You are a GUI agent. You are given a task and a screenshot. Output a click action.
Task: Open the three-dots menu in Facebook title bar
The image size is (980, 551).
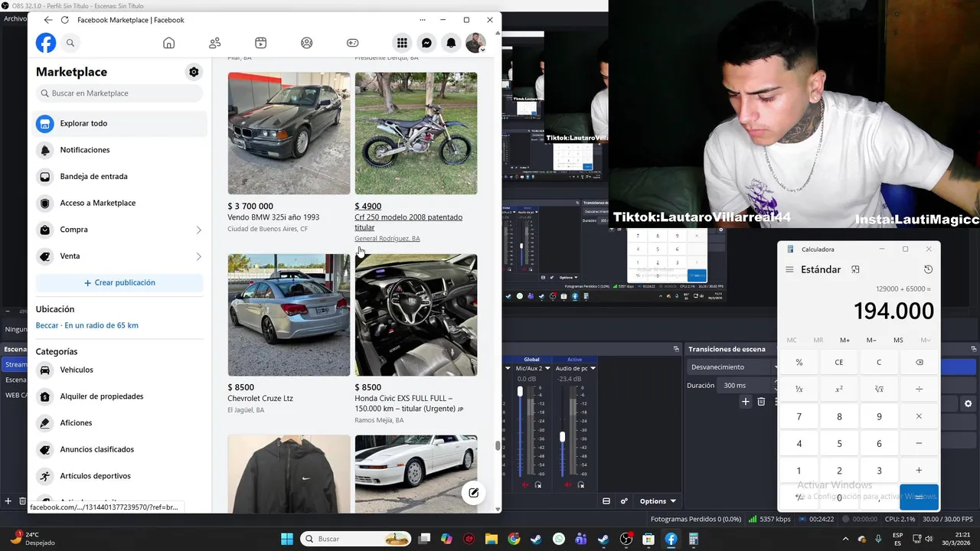pos(423,20)
